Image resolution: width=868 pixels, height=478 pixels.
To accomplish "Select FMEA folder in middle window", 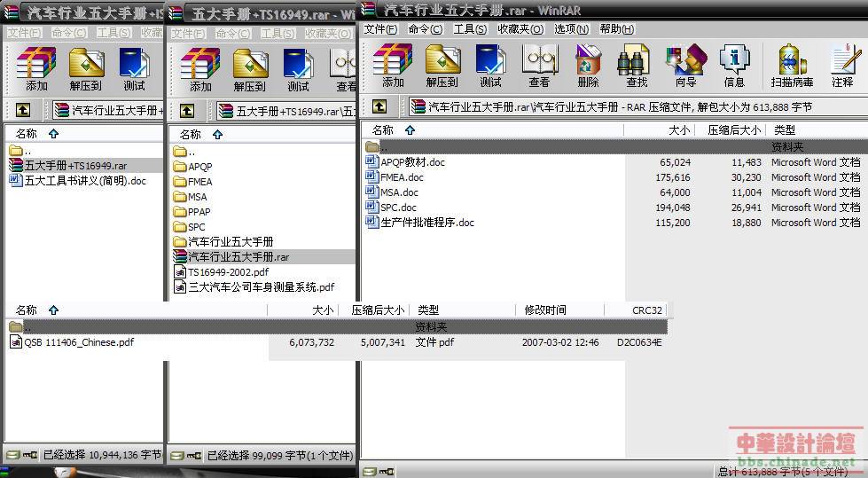I will 192,182.
